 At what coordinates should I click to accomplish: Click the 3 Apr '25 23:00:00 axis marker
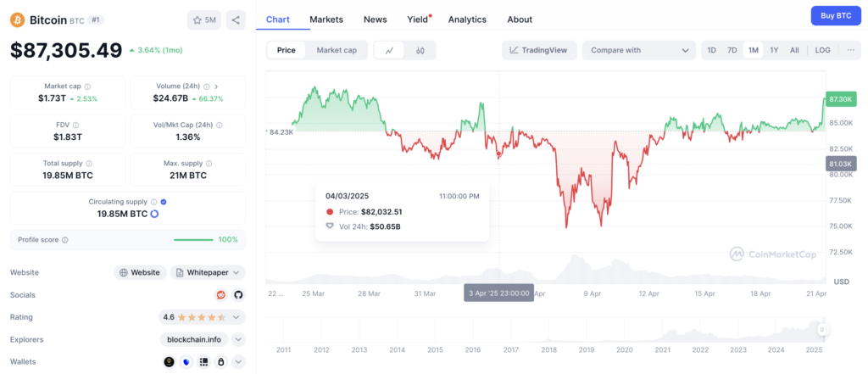coord(498,293)
